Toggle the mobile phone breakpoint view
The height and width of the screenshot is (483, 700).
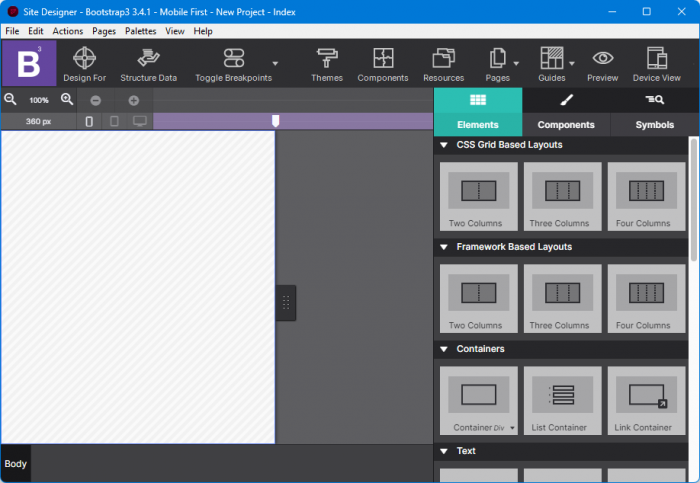pyautogui.click(x=89, y=121)
